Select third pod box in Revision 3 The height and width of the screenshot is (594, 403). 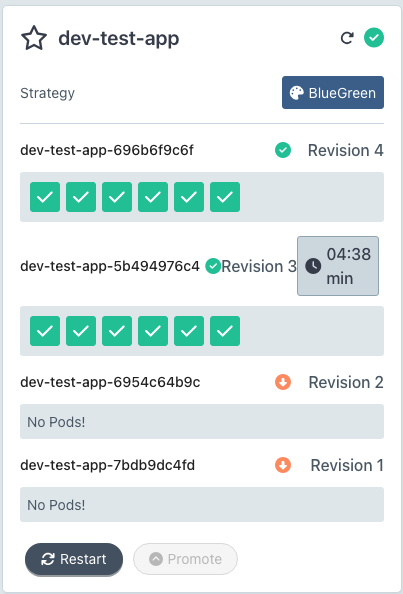click(117, 331)
